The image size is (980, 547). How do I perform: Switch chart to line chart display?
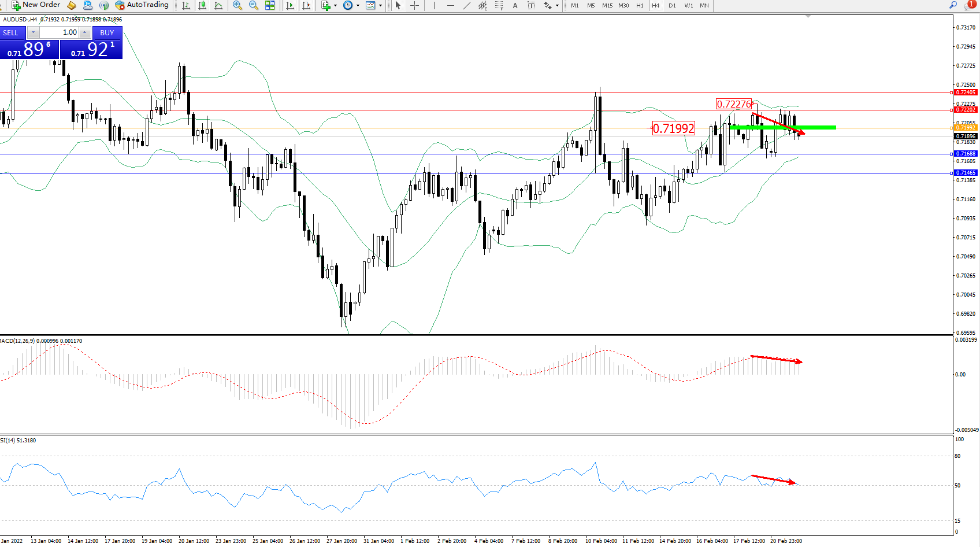(x=218, y=5)
